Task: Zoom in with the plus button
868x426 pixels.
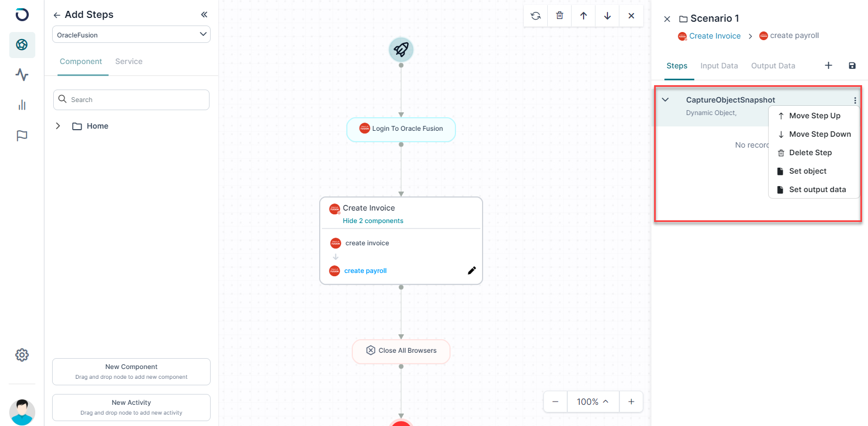Action: click(x=631, y=402)
